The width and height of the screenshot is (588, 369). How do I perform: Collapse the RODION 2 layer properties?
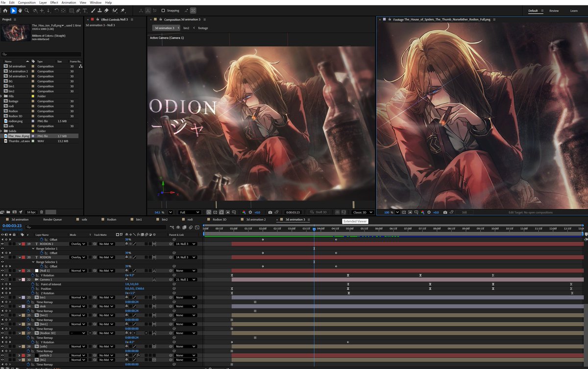click(20, 244)
